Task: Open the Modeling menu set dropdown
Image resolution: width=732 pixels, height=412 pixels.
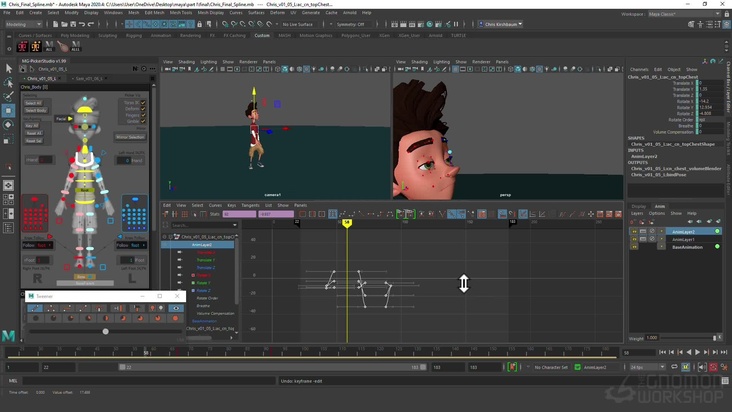Action: click(x=23, y=24)
